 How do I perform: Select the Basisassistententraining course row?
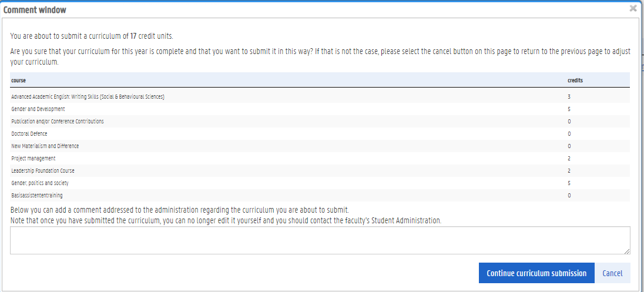click(x=37, y=195)
